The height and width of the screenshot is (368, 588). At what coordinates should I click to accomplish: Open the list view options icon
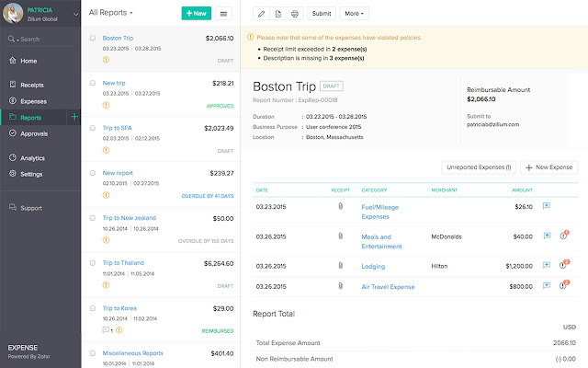click(223, 14)
